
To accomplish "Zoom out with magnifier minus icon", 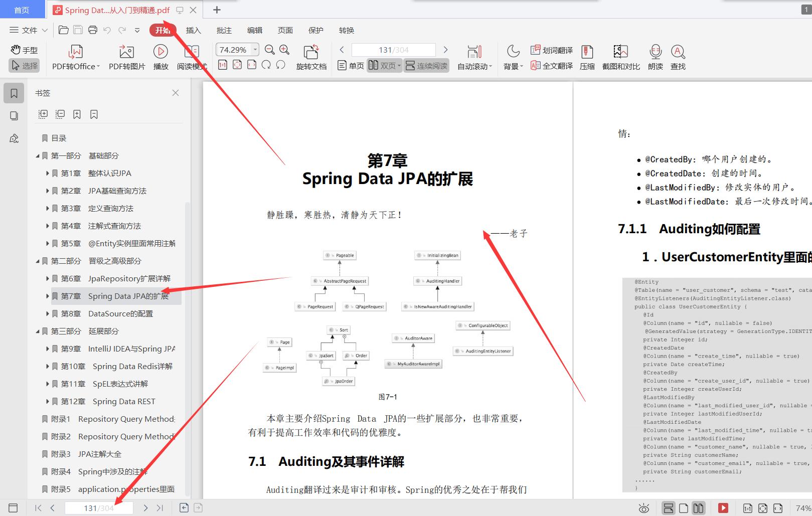I will point(270,50).
